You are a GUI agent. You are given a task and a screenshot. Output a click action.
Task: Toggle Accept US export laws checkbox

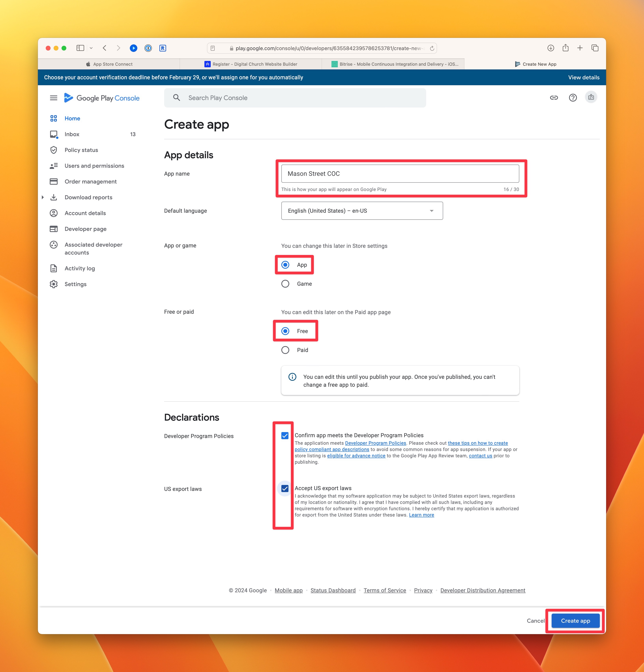tap(285, 488)
